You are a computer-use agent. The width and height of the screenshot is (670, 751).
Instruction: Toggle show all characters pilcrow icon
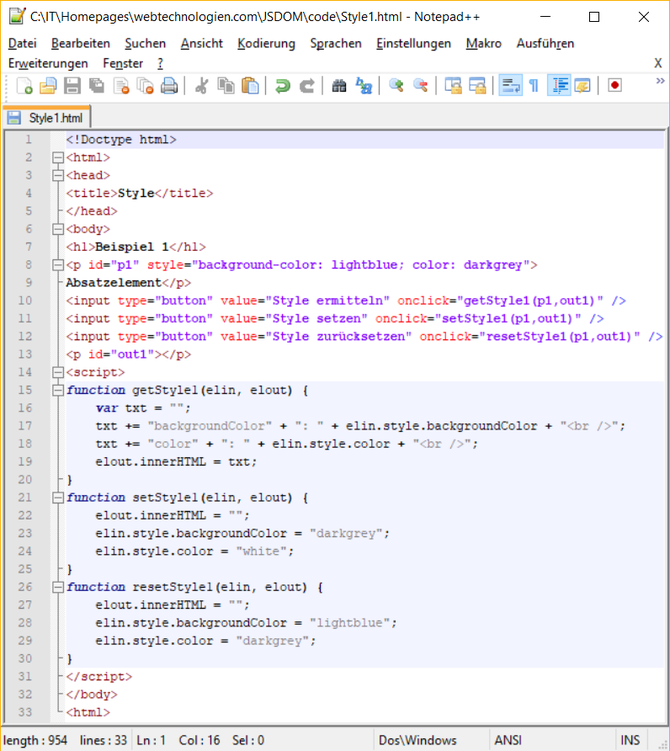pyautogui.click(x=534, y=86)
